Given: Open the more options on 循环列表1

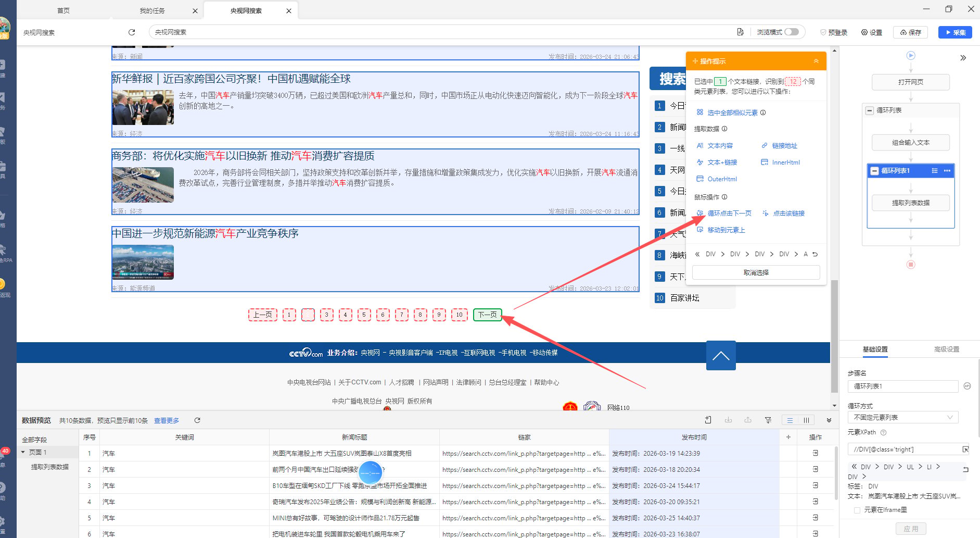Looking at the screenshot, I should click(947, 171).
